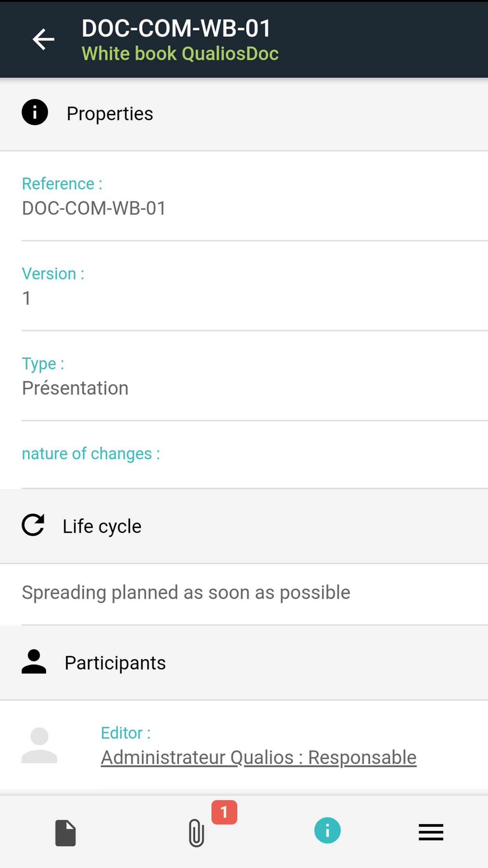Select the Reference field DOC-COM-WB-01

[x=94, y=208]
